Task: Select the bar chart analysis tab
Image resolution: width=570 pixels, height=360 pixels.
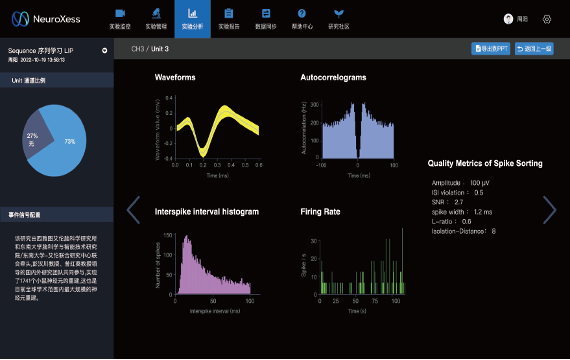Action: click(x=193, y=19)
